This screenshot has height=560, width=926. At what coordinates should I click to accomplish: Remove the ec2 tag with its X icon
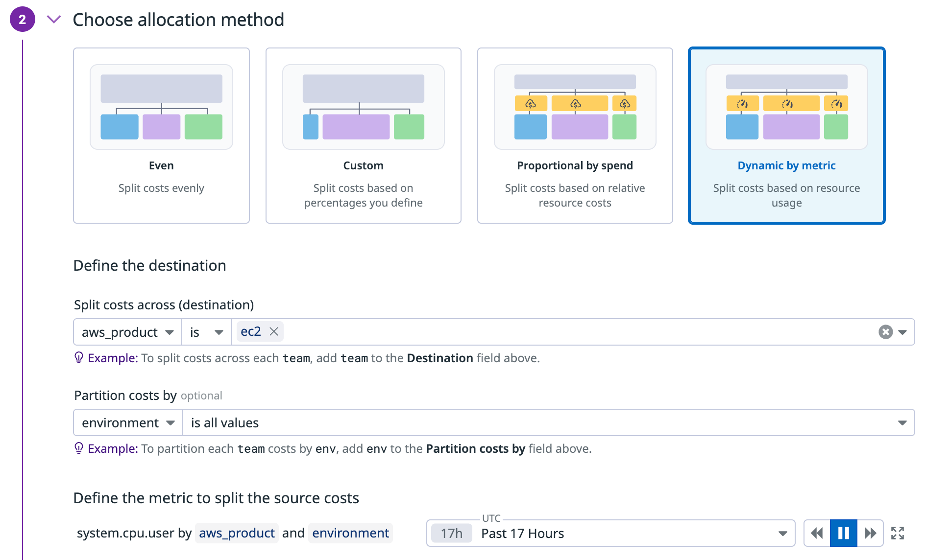click(x=274, y=331)
